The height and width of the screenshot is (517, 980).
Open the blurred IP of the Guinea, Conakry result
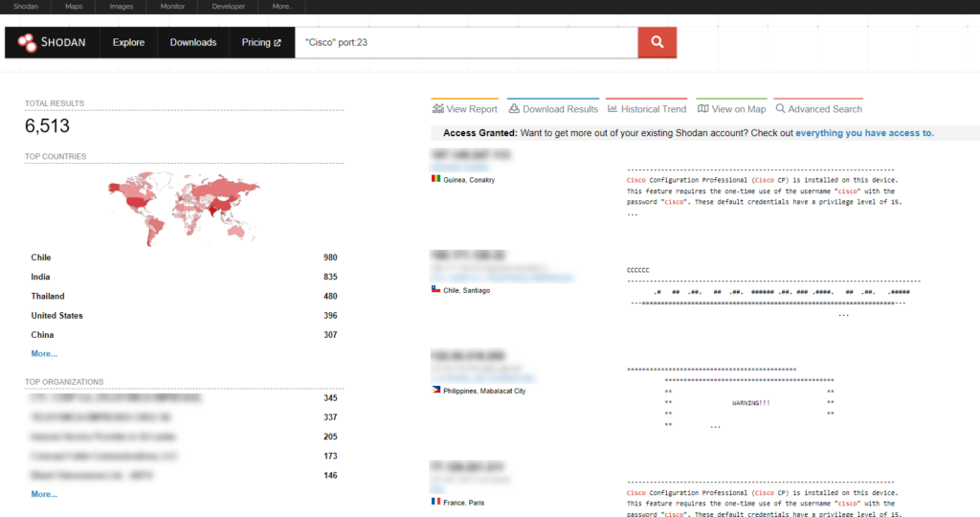click(x=470, y=154)
